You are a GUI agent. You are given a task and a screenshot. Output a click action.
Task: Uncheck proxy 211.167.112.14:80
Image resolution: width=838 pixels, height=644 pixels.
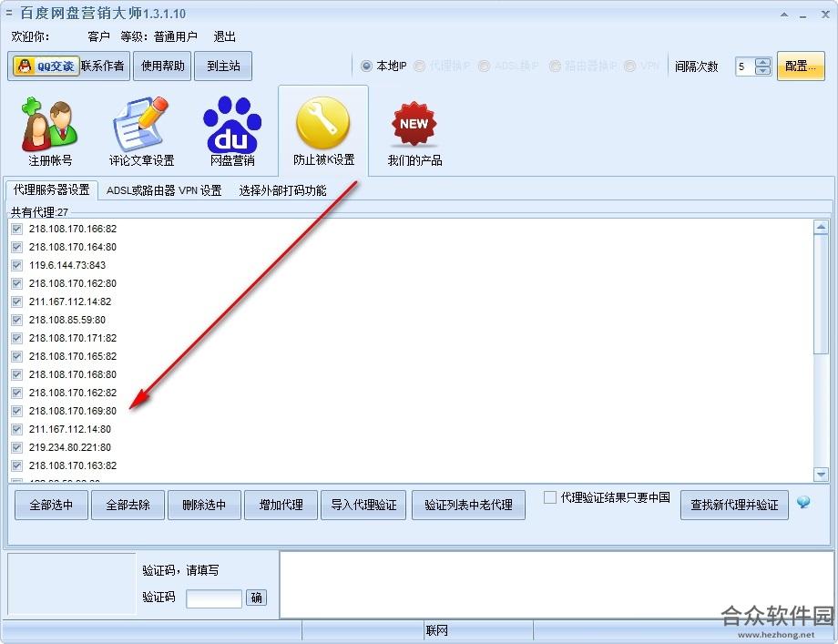coord(17,429)
